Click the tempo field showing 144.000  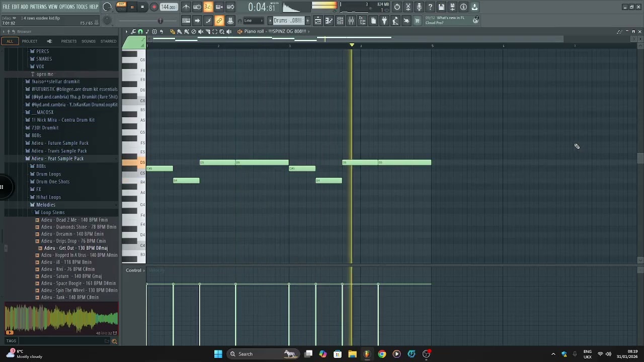pyautogui.click(x=168, y=7)
